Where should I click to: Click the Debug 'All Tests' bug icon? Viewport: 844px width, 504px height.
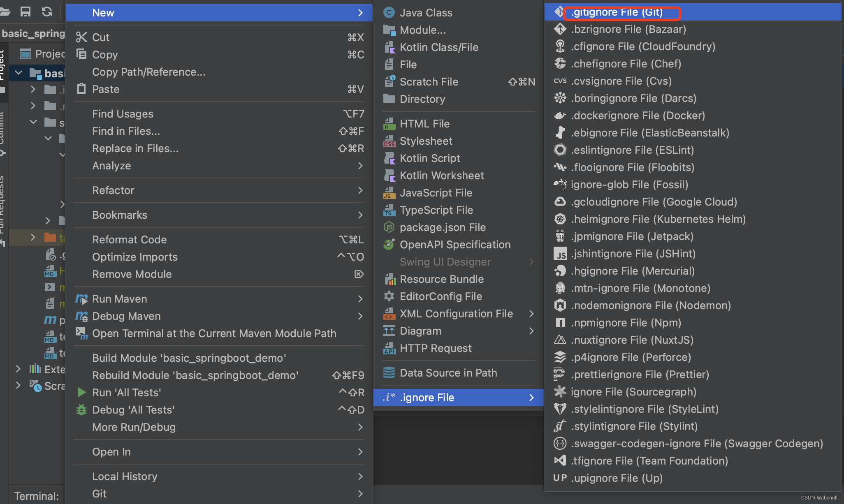[x=81, y=410]
